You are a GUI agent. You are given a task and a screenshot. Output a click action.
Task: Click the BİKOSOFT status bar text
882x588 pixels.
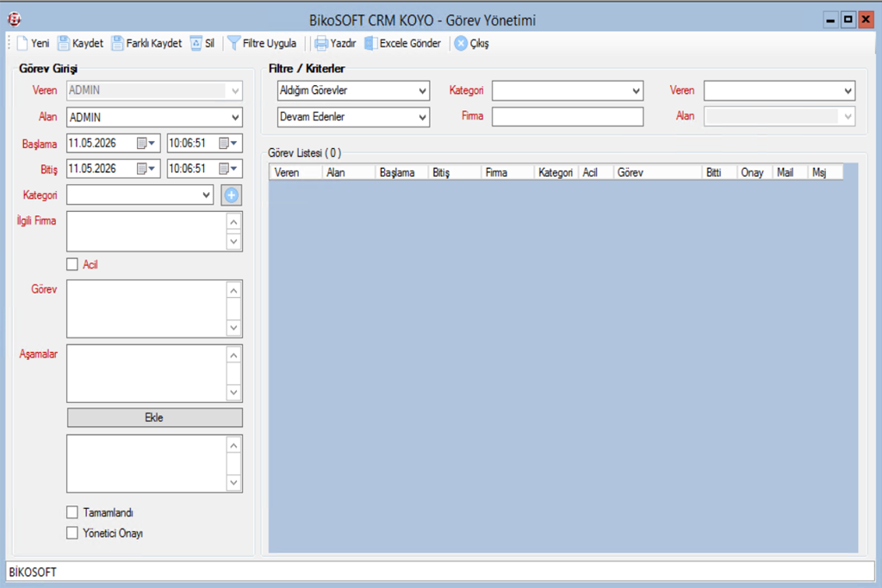[33, 573]
